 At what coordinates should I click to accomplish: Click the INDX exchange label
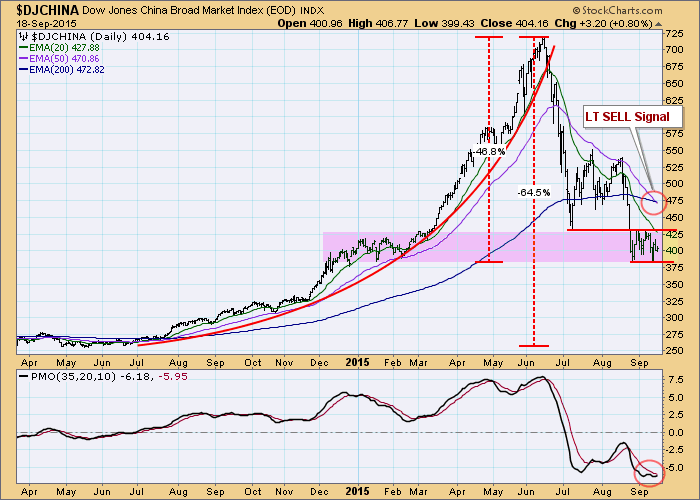(x=312, y=10)
